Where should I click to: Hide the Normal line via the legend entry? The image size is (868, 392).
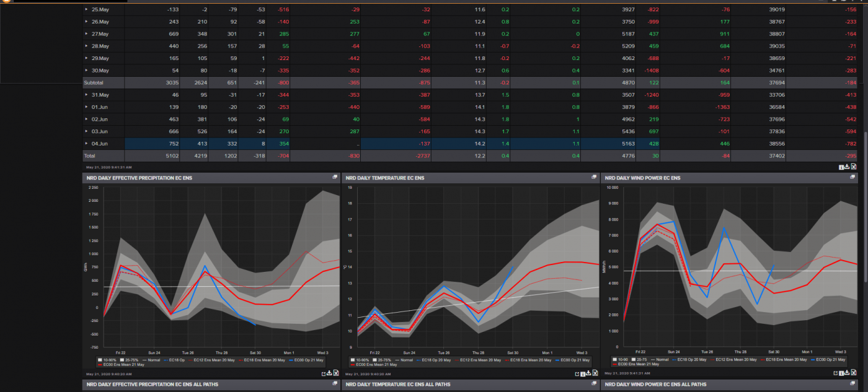tap(155, 360)
